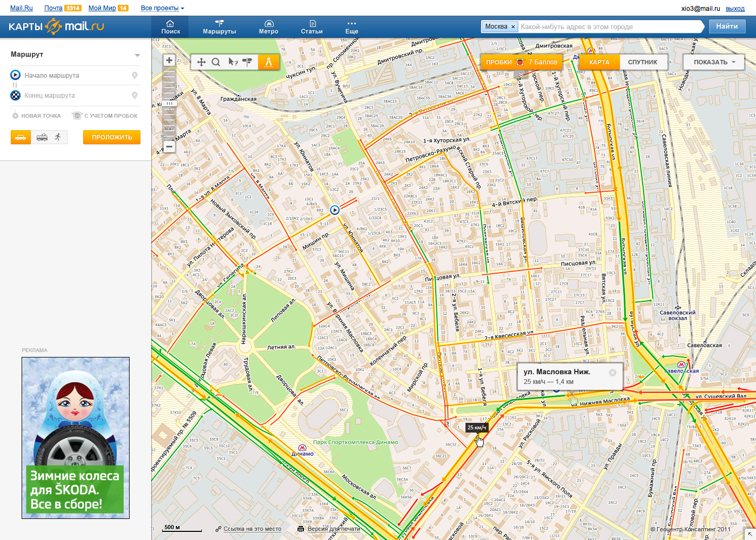Zoom in with the plus button
The image size is (756, 540).
pyautogui.click(x=169, y=60)
